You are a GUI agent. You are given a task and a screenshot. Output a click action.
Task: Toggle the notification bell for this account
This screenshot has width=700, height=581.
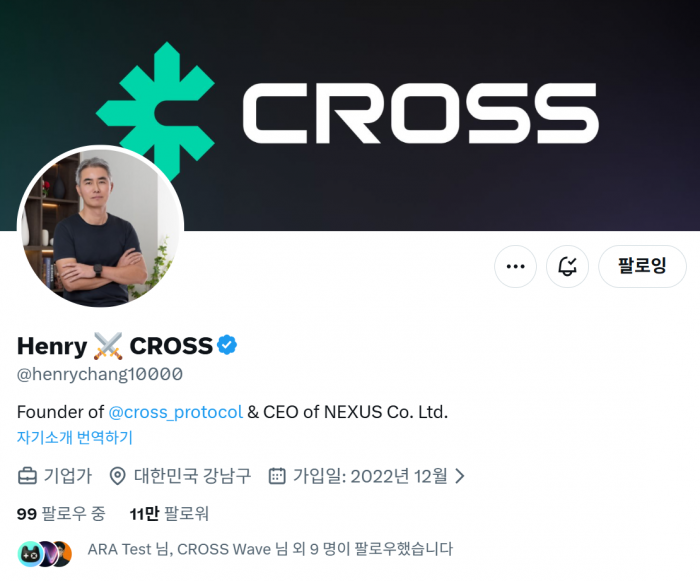coord(567,267)
